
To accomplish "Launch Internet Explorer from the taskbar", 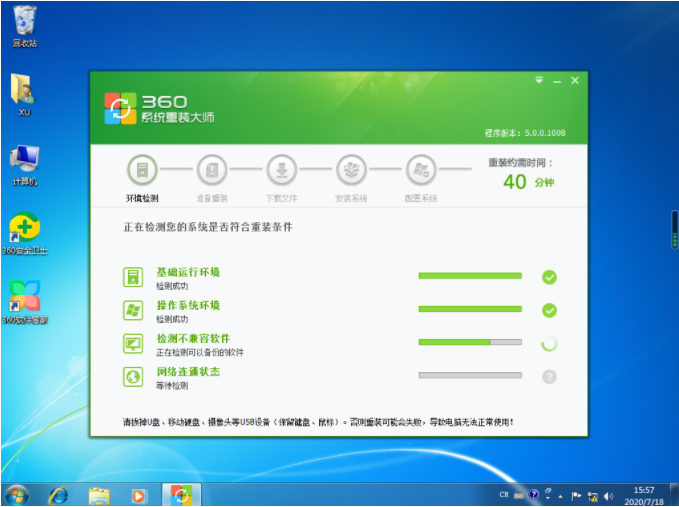I will pyautogui.click(x=58, y=495).
